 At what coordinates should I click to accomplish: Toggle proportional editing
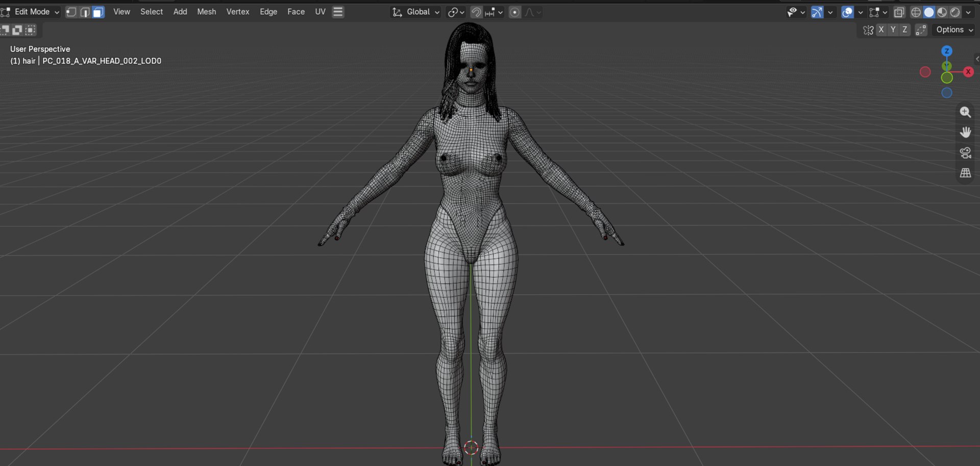pos(515,12)
